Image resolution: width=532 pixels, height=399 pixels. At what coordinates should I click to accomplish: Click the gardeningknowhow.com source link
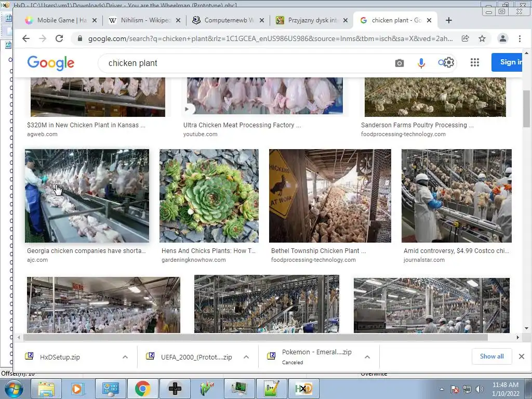tap(193, 260)
